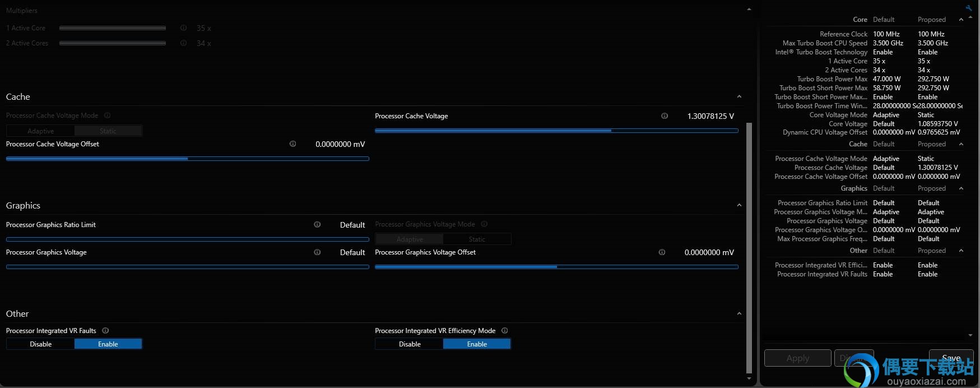Click info icon for Processor Cache Voltage
Screen dimensions: 980x388
pos(665,116)
